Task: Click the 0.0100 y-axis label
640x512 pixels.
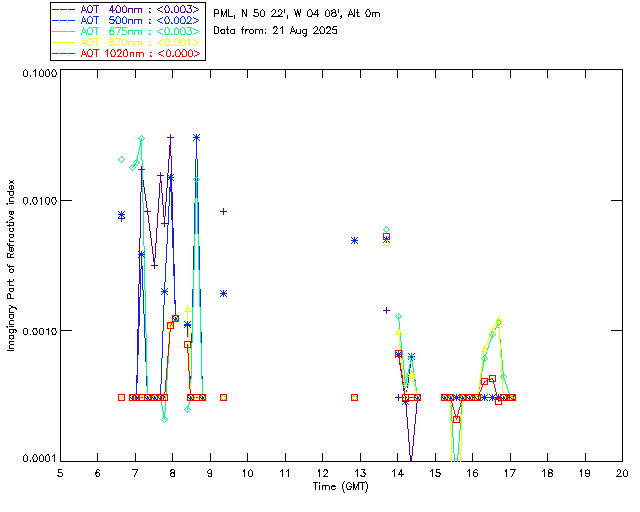Action: click(39, 201)
